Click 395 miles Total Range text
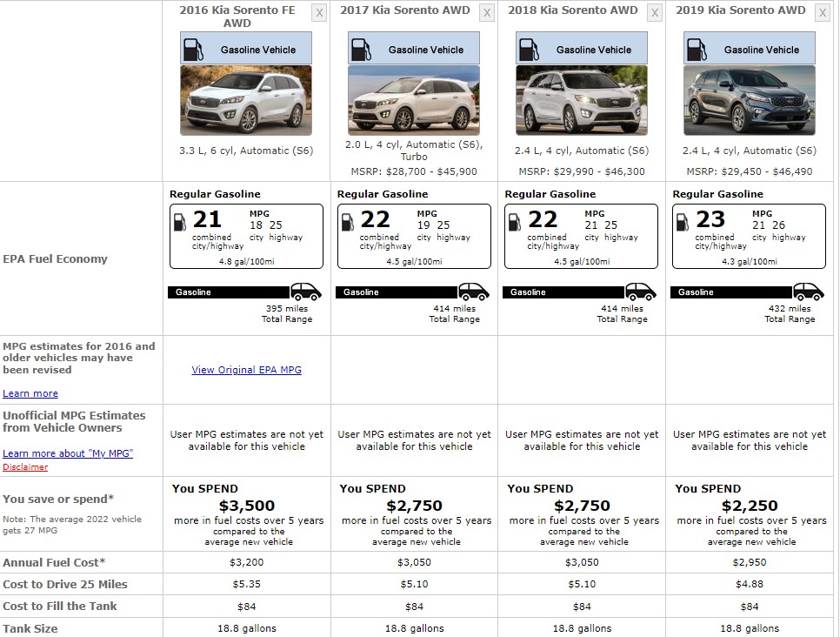Screen dimensions: 840x637 (x=287, y=313)
